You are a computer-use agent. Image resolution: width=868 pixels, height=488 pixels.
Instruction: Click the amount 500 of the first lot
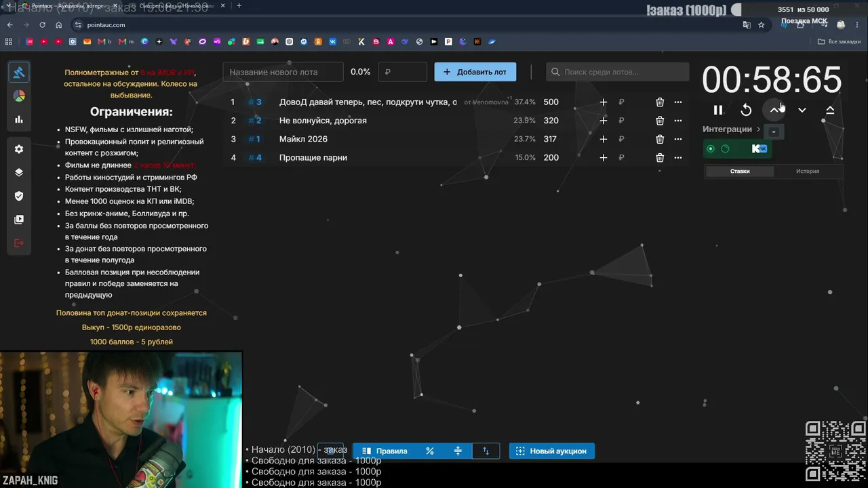[x=551, y=102]
